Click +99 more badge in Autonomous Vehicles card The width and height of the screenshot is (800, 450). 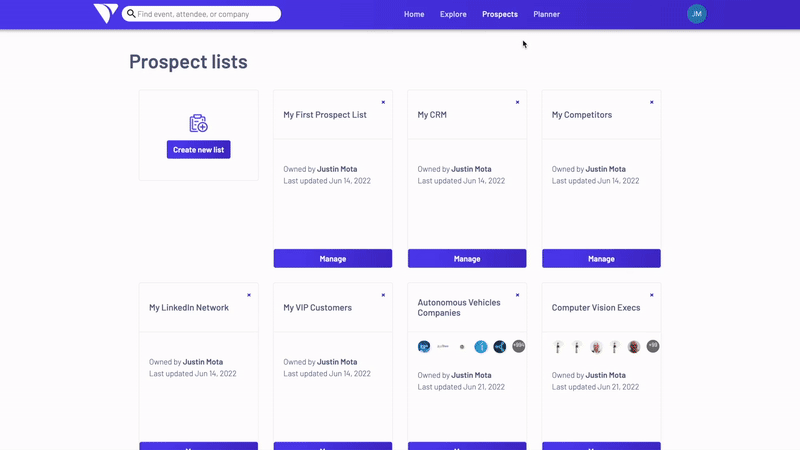click(518, 346)
